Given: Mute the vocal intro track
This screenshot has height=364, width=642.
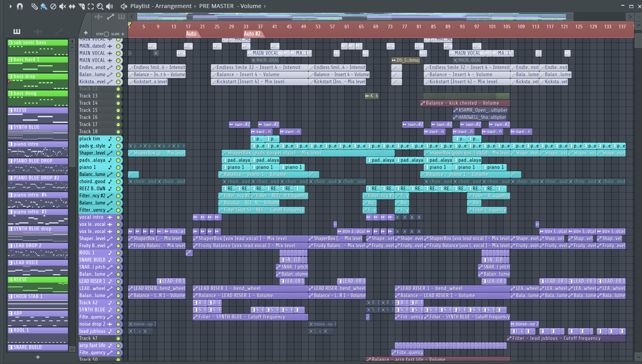Looking at the screenshot, I should click(x=118, y=217).
